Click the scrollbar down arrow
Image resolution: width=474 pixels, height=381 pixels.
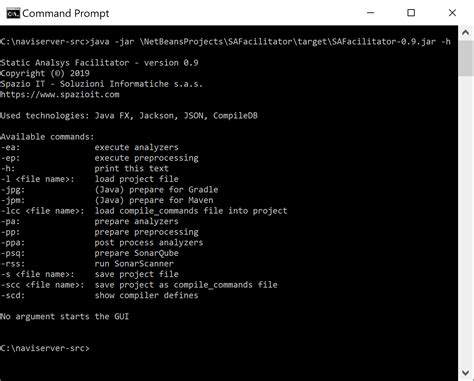point(466,373)
